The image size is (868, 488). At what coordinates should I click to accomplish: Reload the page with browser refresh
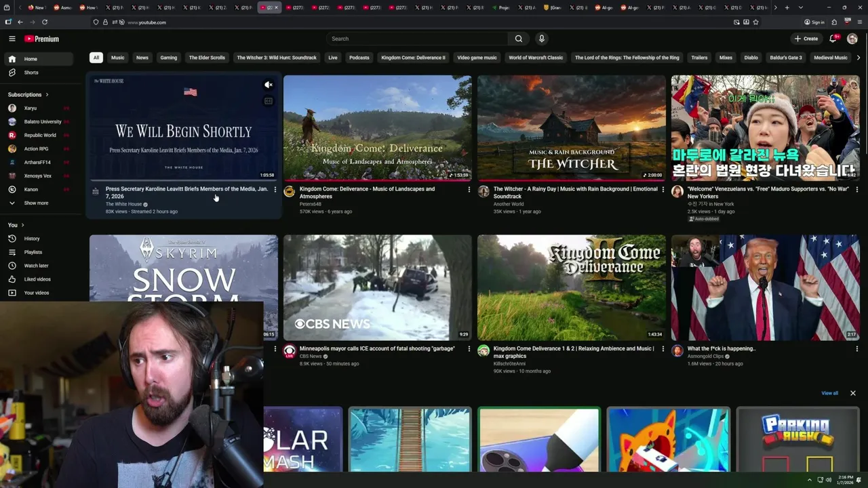pos(45,22)
